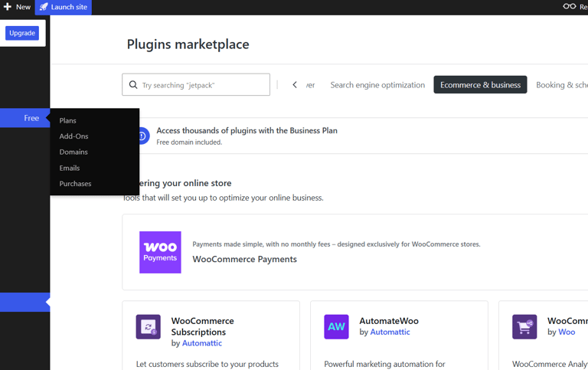The image size is (588, 370).
Task: Open WooCommerce Payments plugin title
Action: point(244,259)
